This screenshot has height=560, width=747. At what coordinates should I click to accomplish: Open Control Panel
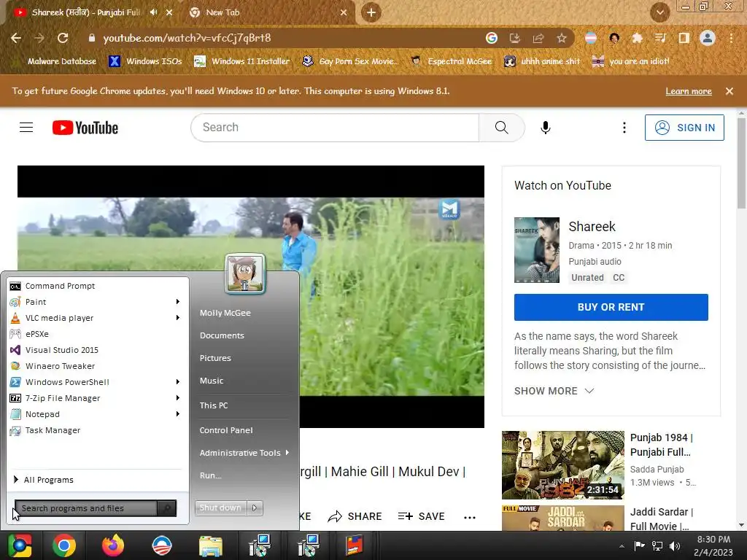pyautogui.click(x=226, y=430)
